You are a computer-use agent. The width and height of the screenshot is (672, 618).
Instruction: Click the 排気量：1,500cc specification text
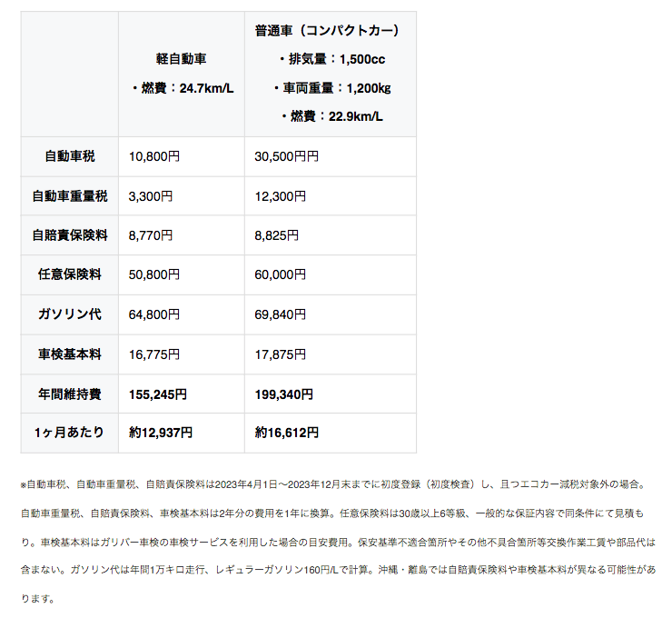tap(331, 59)
